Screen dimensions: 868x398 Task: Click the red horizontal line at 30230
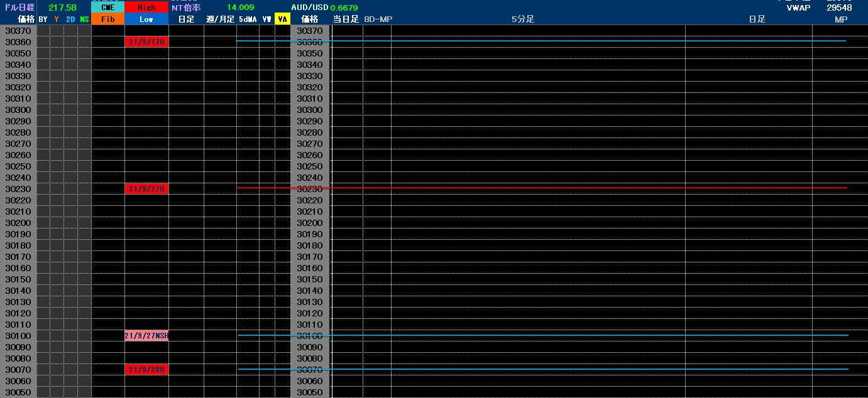click(542, 188)
